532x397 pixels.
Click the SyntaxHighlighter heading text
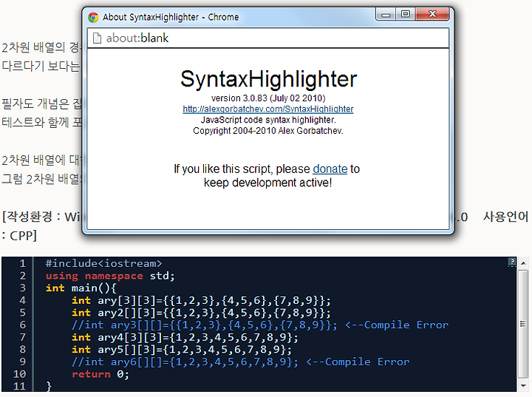pyautogui.click(x=268, y=79)
